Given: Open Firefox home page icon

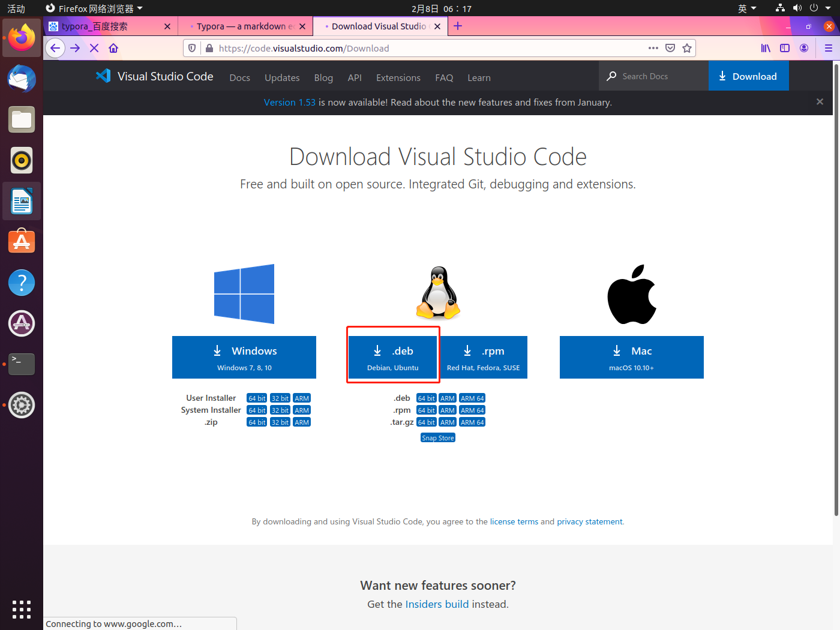Looking at the screenshot, I should tap(113, 48).
